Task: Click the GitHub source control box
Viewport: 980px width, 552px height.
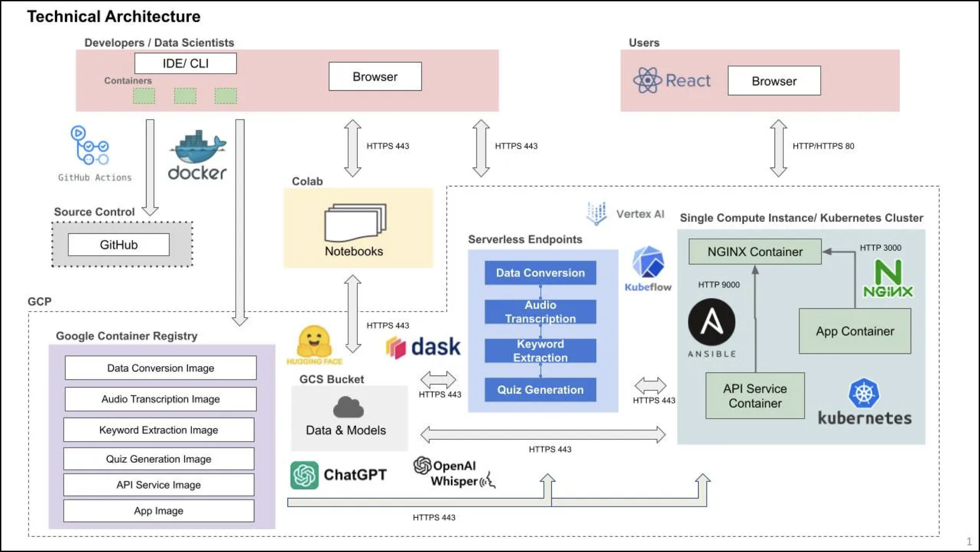Action: (x=119, y=244)
